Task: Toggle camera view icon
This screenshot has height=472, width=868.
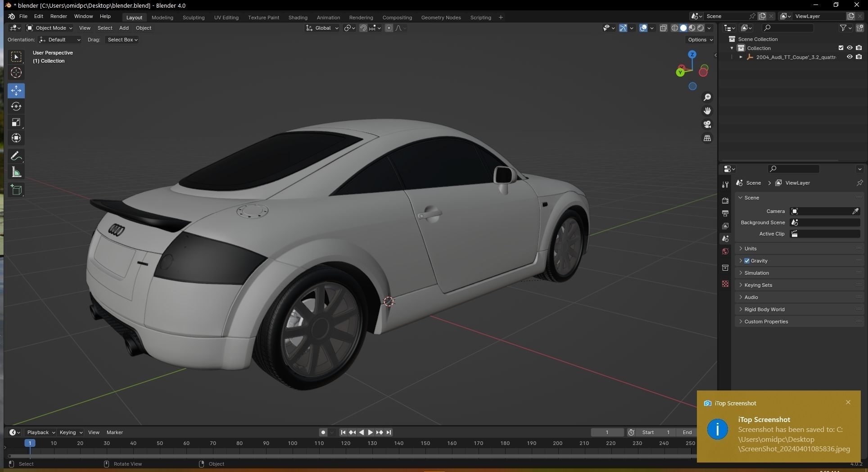Action: tap(707, 124)
